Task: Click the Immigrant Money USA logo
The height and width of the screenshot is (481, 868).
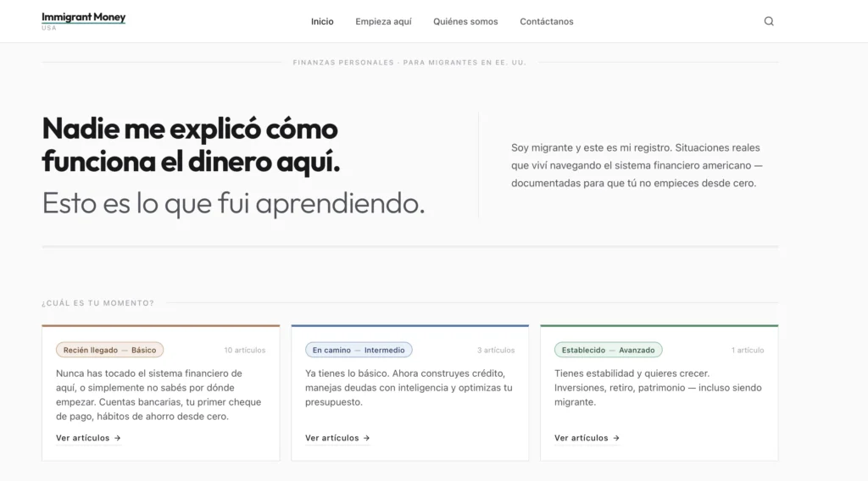Action: click(x=84, y=21)
